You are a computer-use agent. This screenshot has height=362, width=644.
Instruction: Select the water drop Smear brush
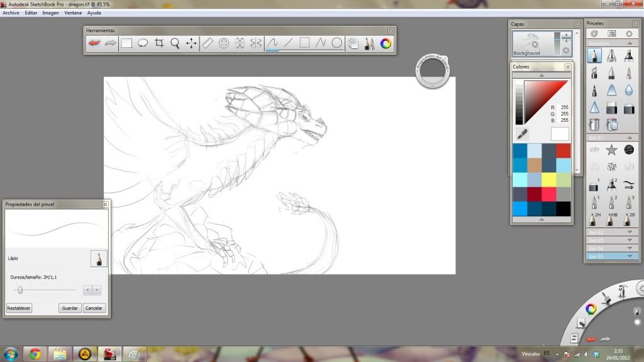(x=629, y=90)
